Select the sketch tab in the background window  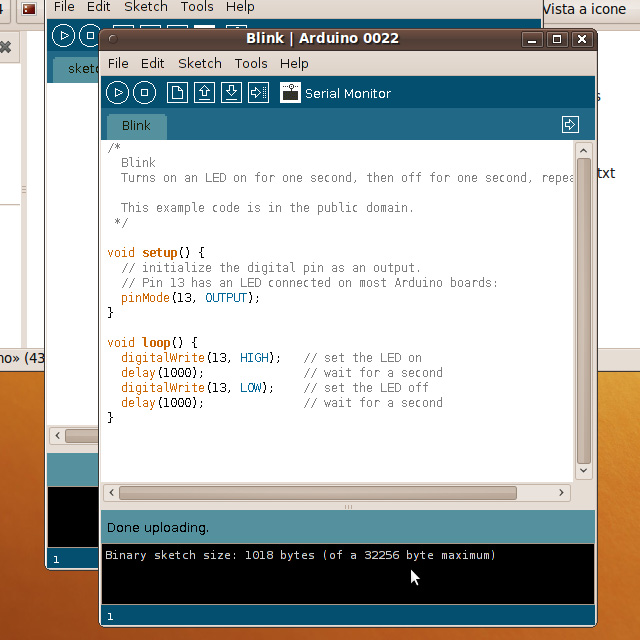(78, 69)
